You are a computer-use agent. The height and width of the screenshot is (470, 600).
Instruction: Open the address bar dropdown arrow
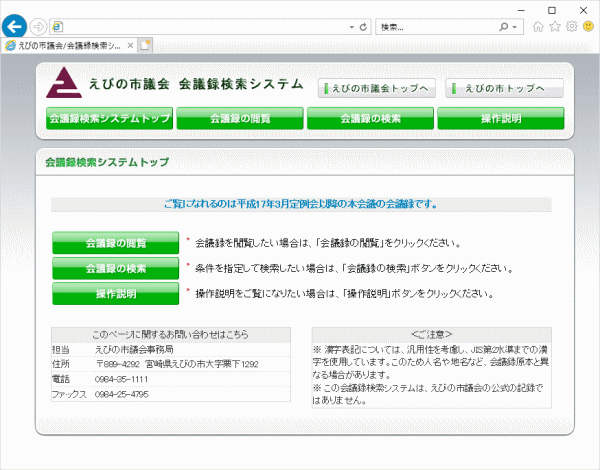(x=352, y=27)
